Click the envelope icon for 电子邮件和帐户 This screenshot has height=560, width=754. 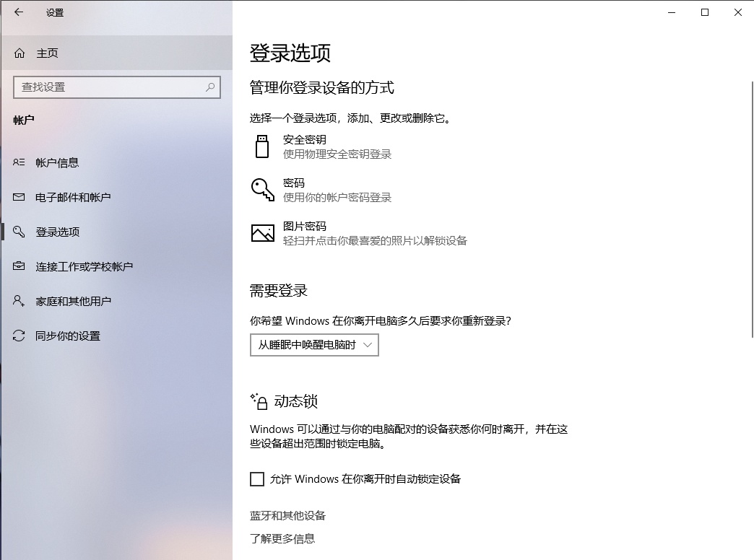coord(19,197)
